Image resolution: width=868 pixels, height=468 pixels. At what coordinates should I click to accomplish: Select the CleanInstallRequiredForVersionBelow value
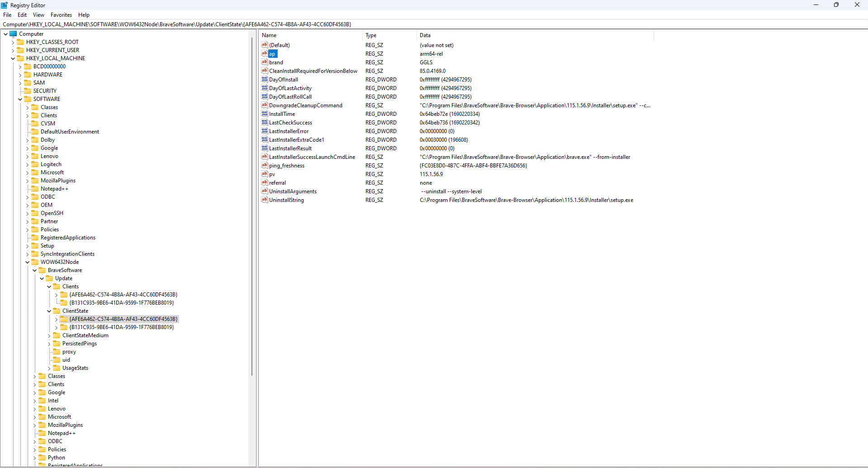(313, 71)
